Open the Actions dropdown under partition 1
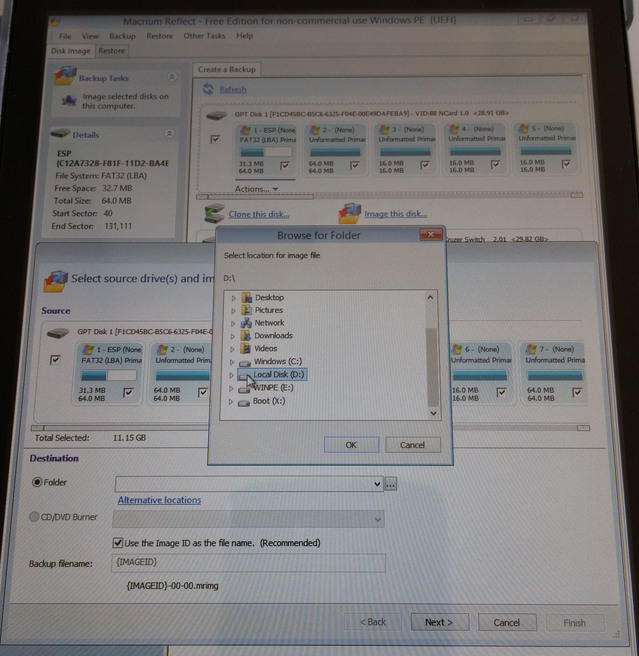 coord(256,189)
